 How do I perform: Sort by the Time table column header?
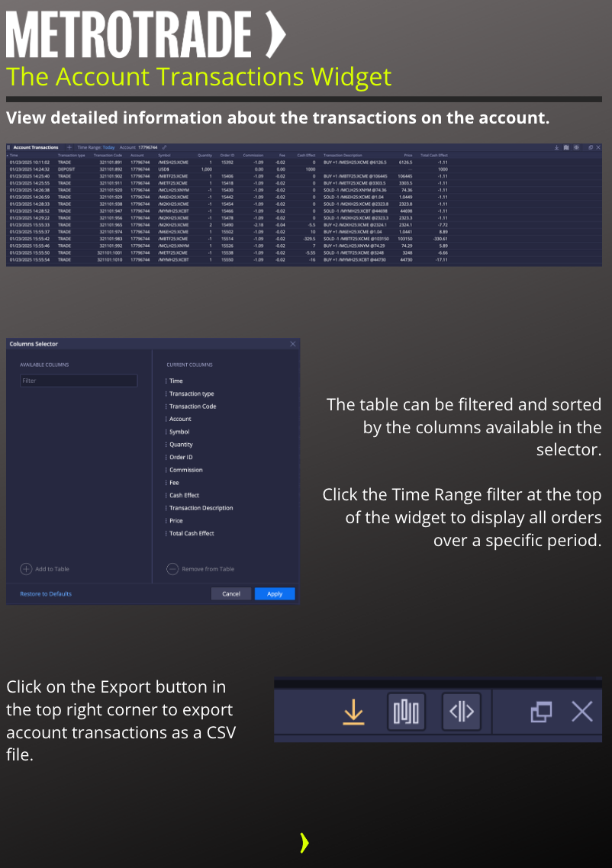(x=14, y=156)
